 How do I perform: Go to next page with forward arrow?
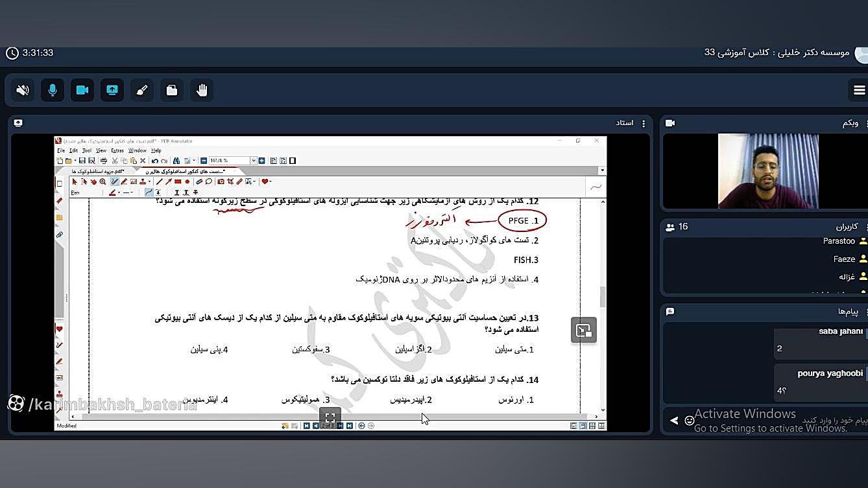tap(341, 426)
